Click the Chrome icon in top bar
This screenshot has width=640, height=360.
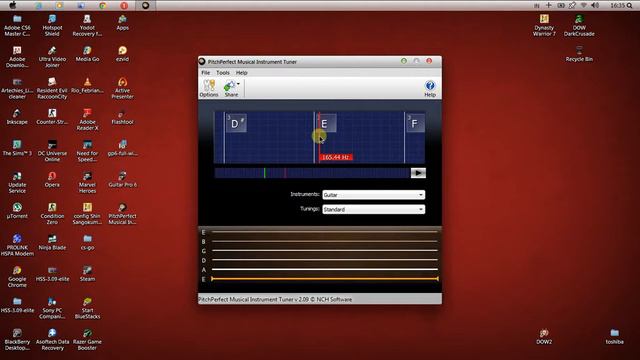(103, 5)
